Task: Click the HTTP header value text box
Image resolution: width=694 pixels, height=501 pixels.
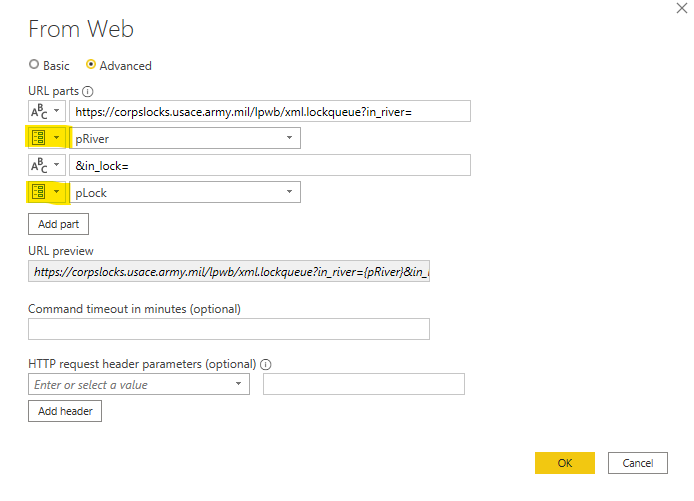Action: (363, 384)
